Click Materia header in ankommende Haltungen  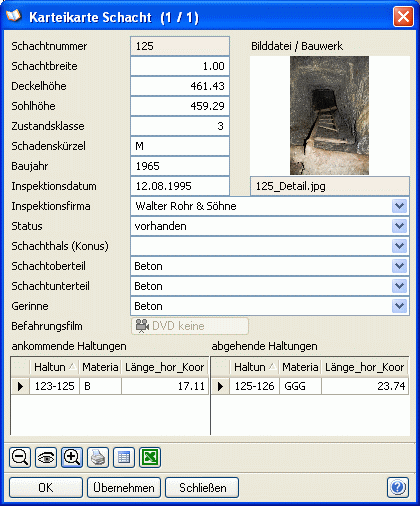(100, 367)
